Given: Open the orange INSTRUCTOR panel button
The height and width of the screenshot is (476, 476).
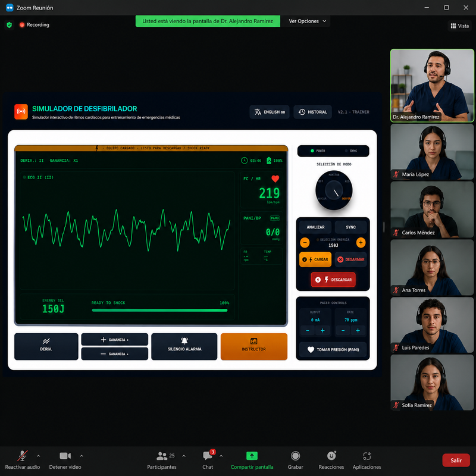Looking at the screenshot, I should point(254,346).
